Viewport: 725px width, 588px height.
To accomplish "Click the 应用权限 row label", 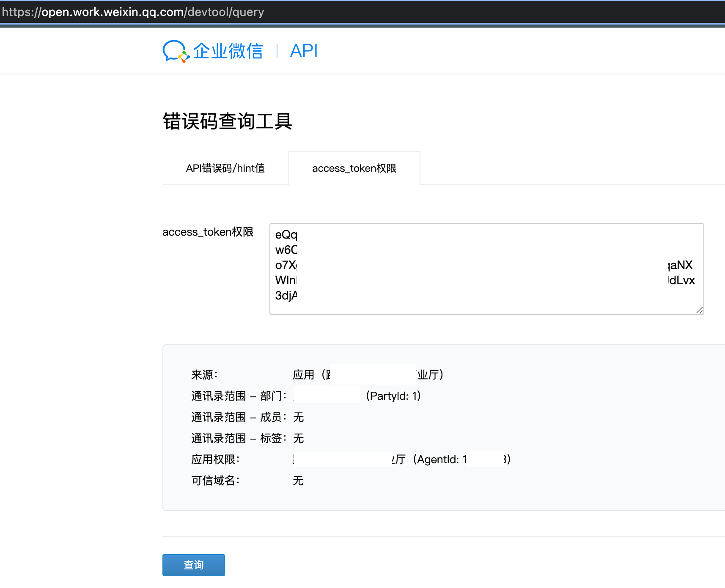I will click(215, 459).
